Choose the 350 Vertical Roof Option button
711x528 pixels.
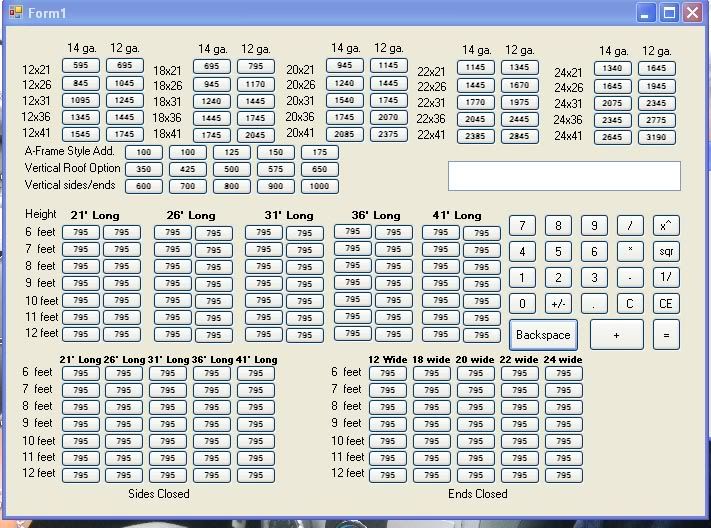(x=144, y=170)
